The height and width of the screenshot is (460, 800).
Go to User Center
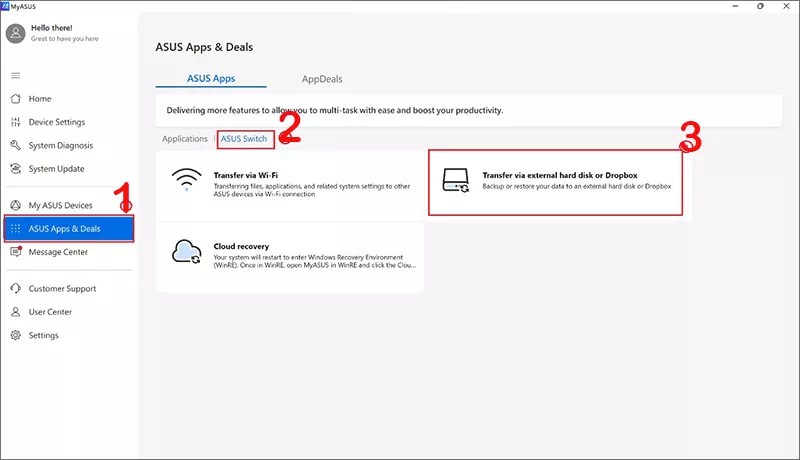(x=50, y=312)
